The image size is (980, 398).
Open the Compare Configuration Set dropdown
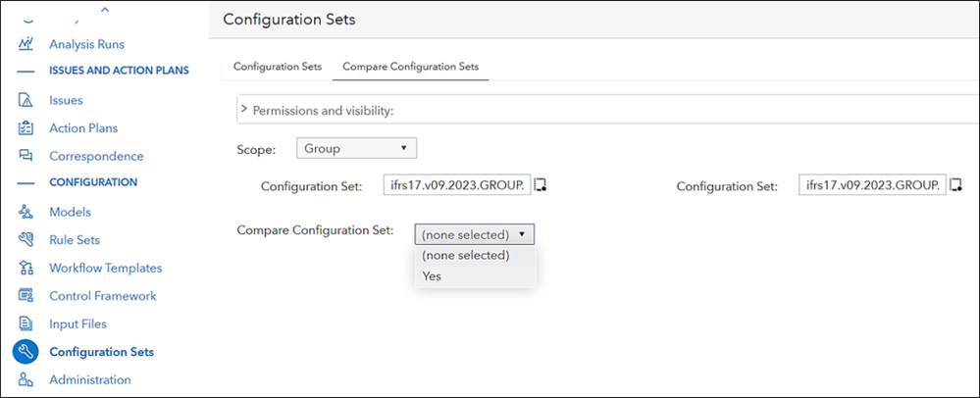[x=475, y=234]
